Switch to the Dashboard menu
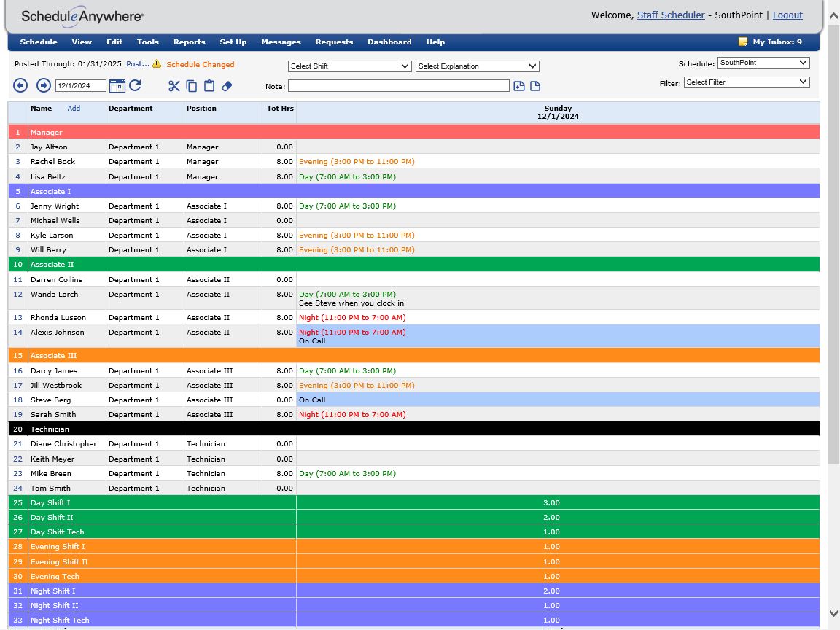The image size is (840, 630). pos(389,42)
